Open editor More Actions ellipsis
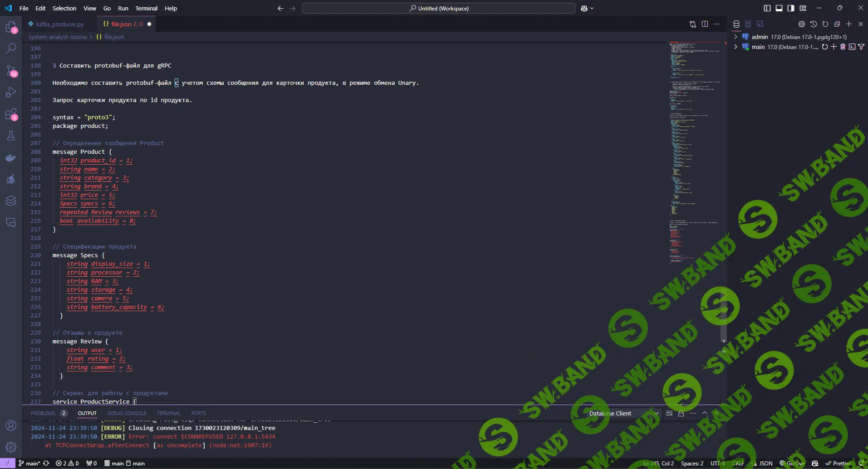 (716, 24)
